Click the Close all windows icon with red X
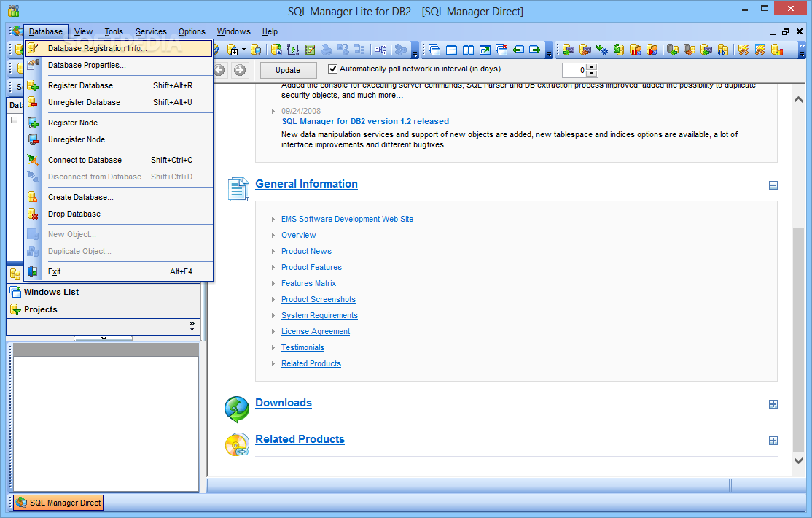812x518 pixels. (501, 50)
